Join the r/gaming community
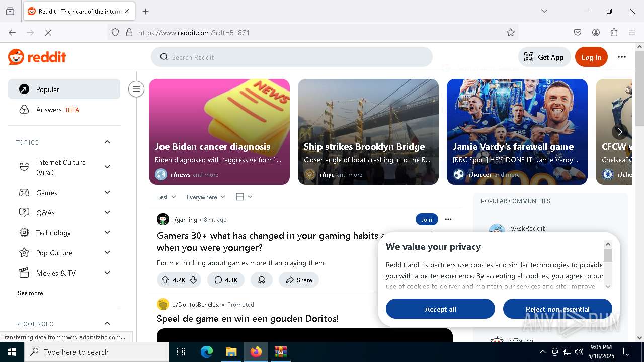Image resolution: width=644 pixels, height=362 pixels. coord(427,219)
